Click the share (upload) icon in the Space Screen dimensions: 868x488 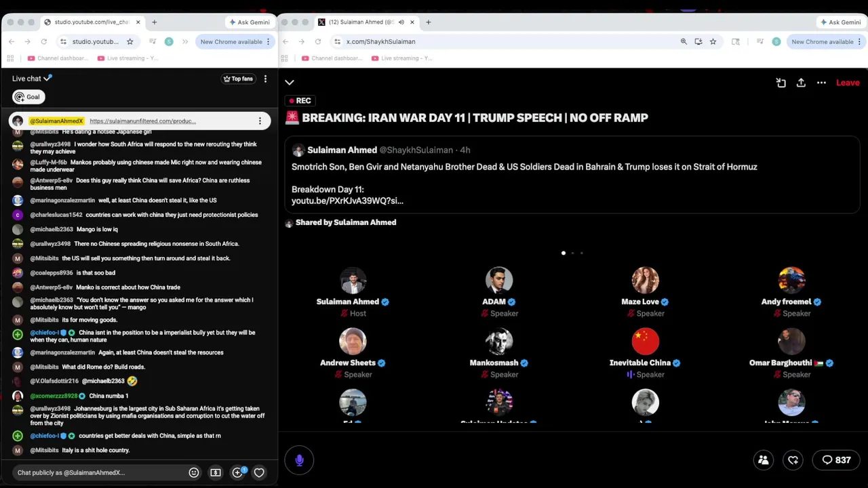[x=801, y=83]
